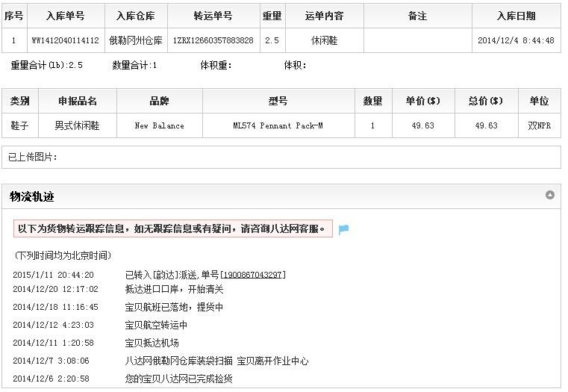The height and width of the screenshot is (392, 568).
Task: Click the 休闲鞋 waybill content cell
Action: [324, 40]
